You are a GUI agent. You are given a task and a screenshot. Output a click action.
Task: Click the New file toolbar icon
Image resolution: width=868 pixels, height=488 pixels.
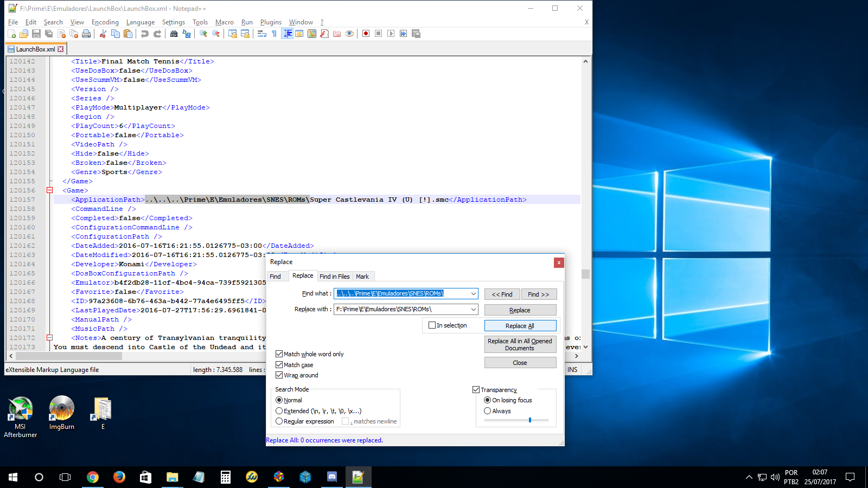tap(11, 34)
